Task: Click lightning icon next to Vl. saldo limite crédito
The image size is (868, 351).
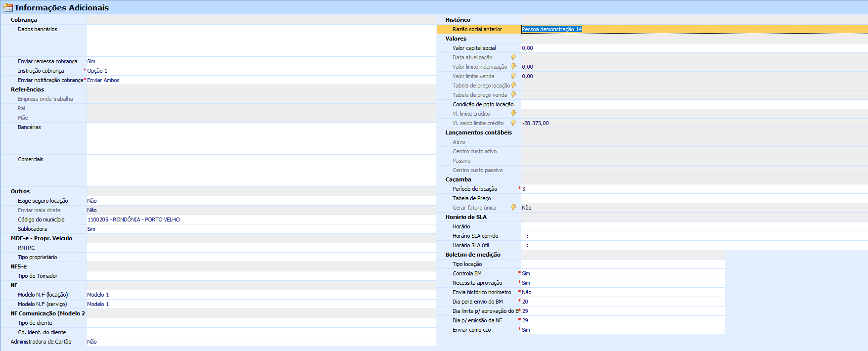Action: pyautogui.click(x=514, y=123)
